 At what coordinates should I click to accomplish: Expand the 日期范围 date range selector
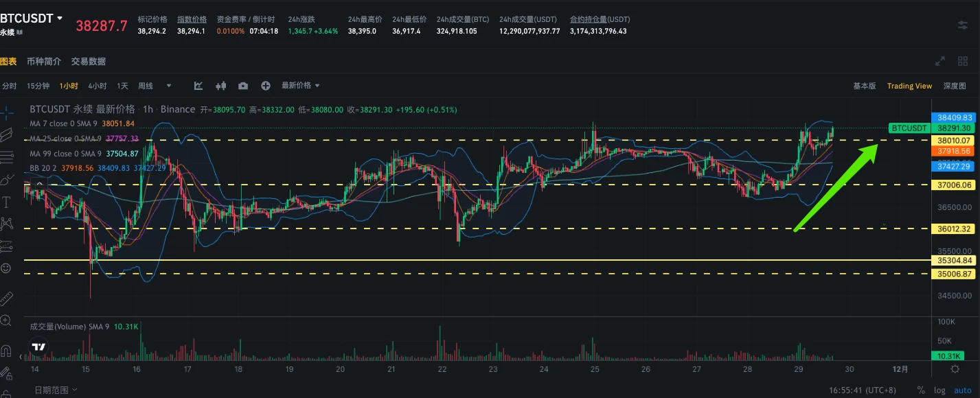pos(56,390)
